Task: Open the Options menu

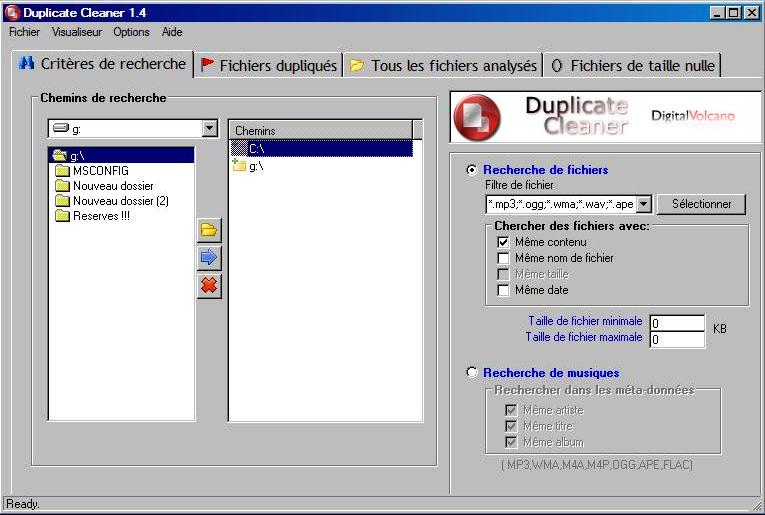Action: pyautogui.click(x=131, y=32)
